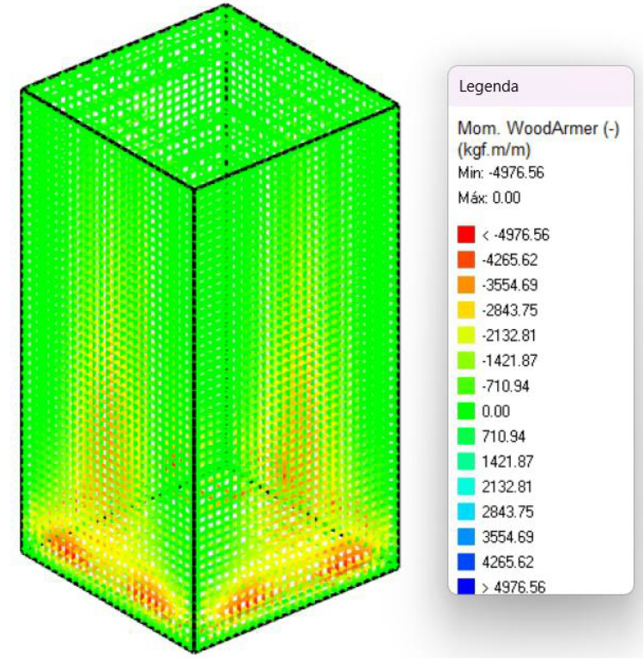Viewport: 644px width, 659px height.
Task: Click the 3554.69 legend value text
Action: coord(507,537)
